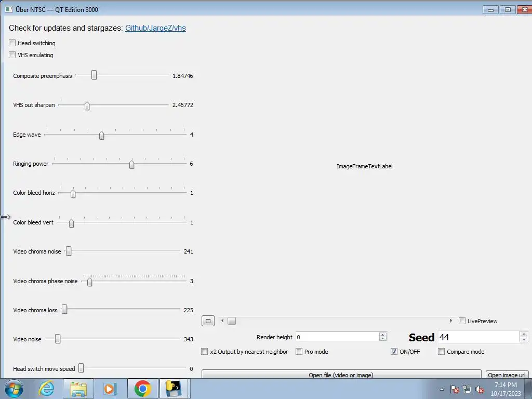Open the Github/JargeZ/vhs link
This screenshot has width=532, height=399.
(155, 28)
